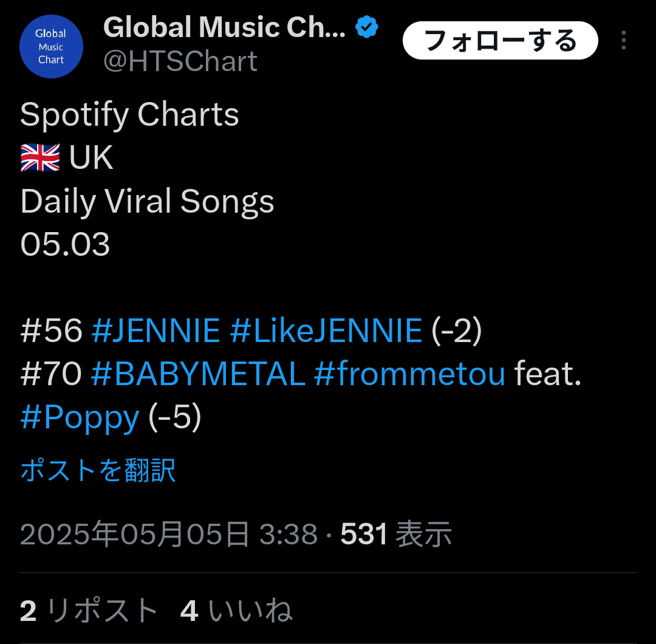The width and height of the screenshot is (656, 644).
Task: Click the 2025年05月05日 3:38 timestamp
Action: tap(169, 535)
